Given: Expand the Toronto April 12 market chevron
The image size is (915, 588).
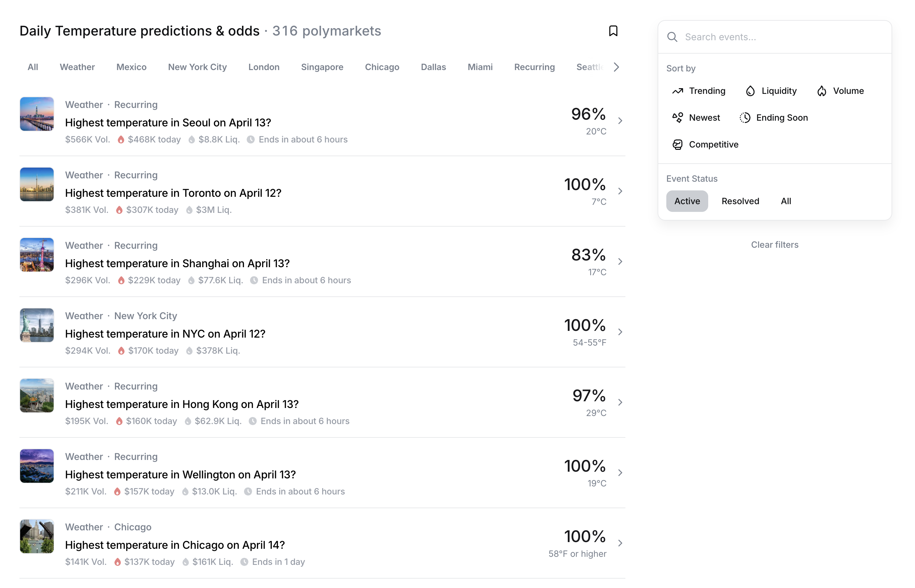Looking at the screenshot, I should point(620,191).
